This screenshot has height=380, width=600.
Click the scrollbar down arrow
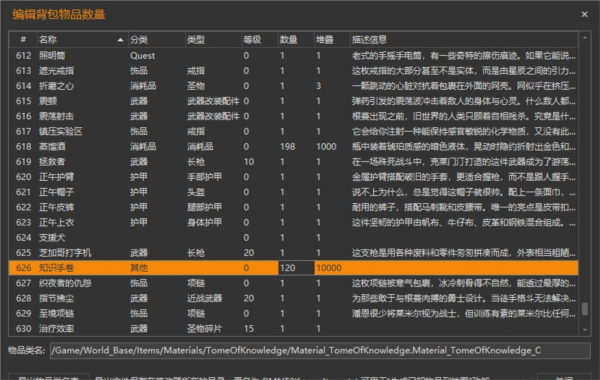(585, 330)
